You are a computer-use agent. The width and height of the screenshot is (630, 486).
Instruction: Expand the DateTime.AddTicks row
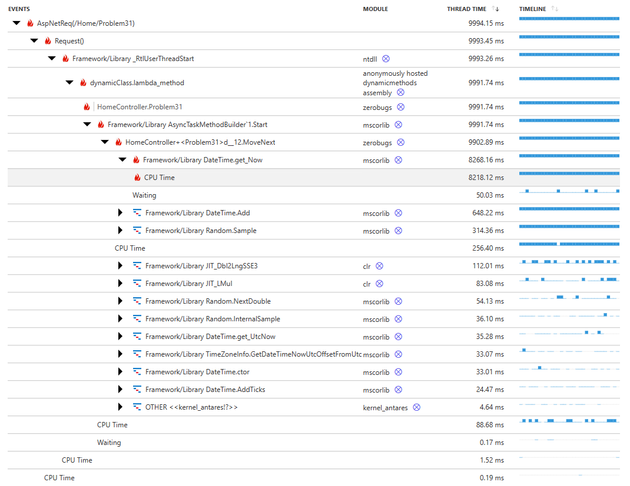(x=120, y=389)
